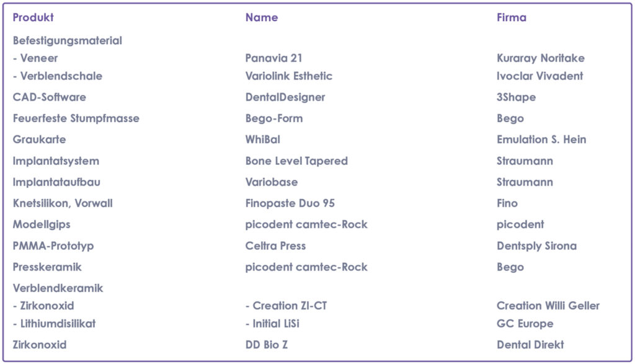
Task: Click the Panavia 21 entry
Action: point(273,58)
